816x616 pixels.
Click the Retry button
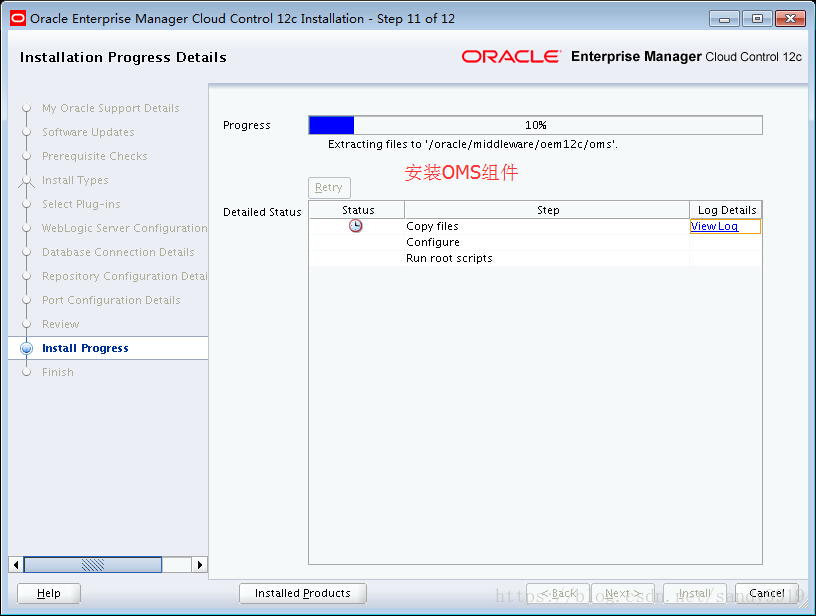pos(329,187)
